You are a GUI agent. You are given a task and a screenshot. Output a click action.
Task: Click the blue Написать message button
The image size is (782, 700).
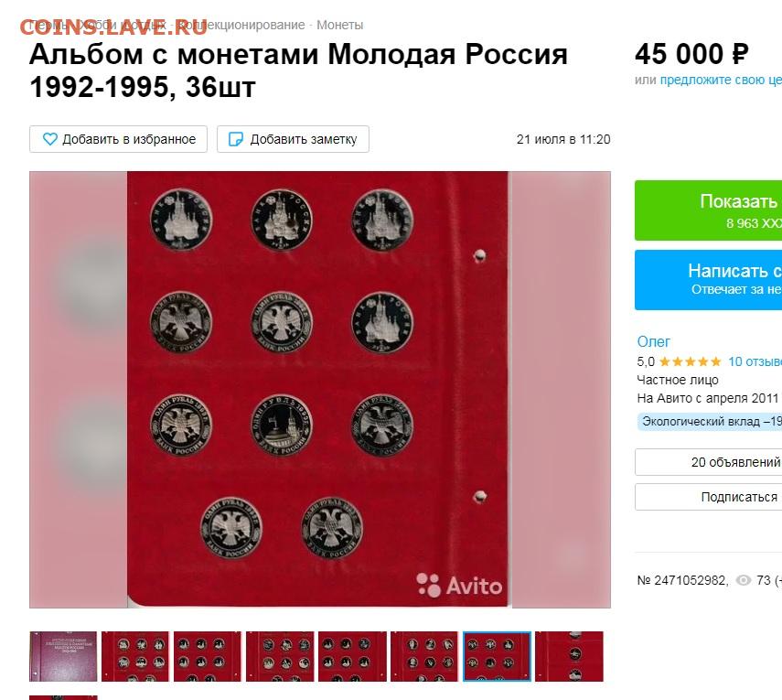708,280
